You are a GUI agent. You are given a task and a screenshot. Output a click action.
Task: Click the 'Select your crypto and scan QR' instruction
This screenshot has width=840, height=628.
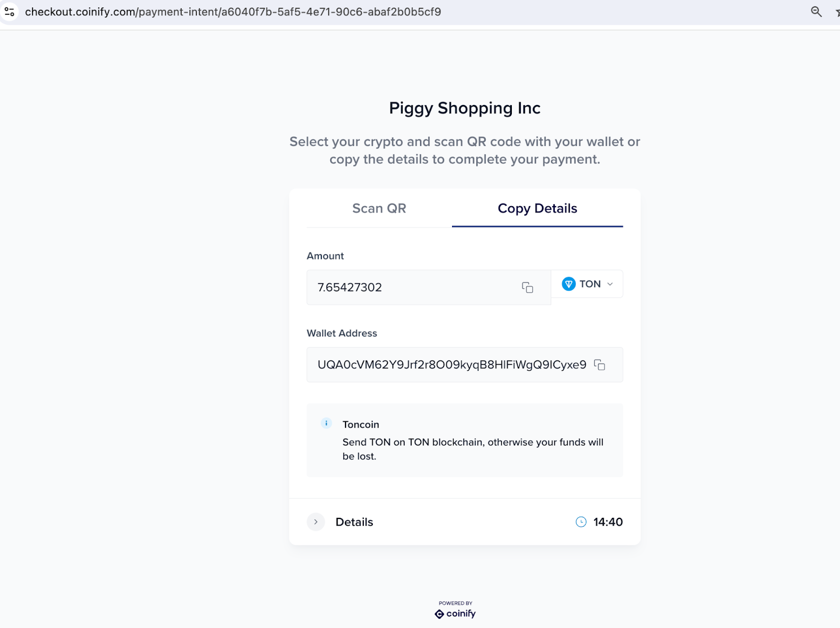[x=465, y=151]
